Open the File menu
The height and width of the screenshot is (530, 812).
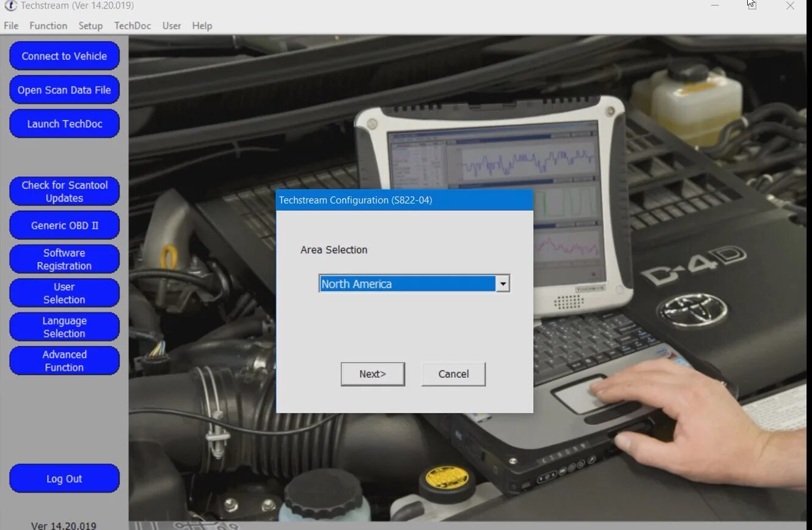click(11, 26)
